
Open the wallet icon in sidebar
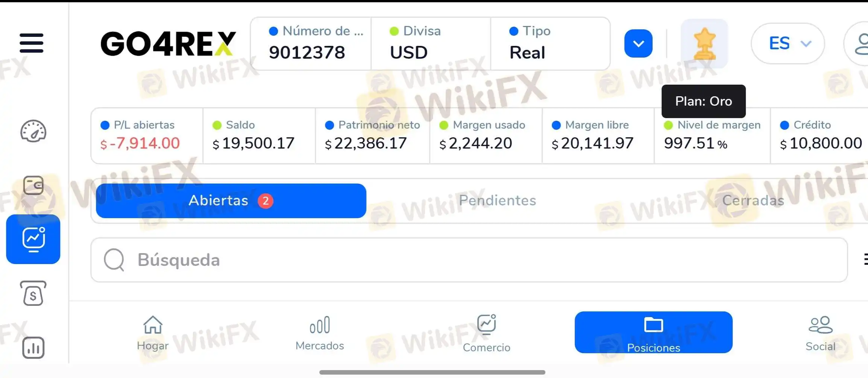[x=33, y=185]
